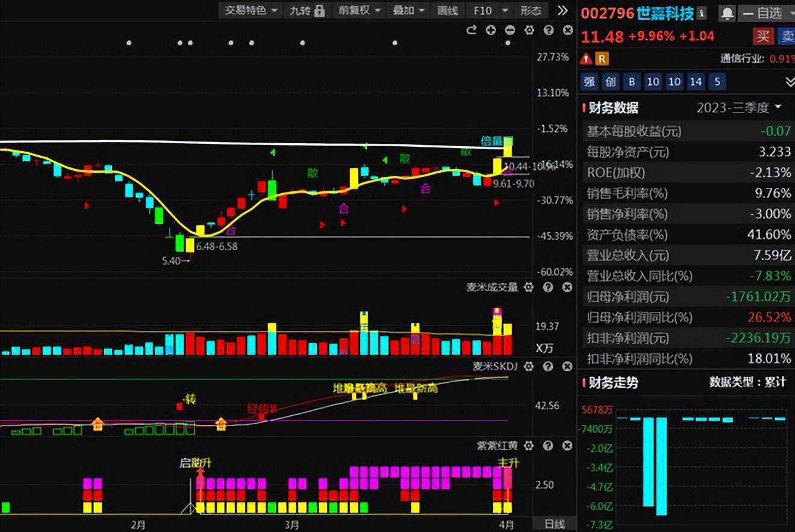Image resolution: width=795 pixels, height=532 pixels.
Task: Click the red warning triangle icon
Action: tap(585, 58)
